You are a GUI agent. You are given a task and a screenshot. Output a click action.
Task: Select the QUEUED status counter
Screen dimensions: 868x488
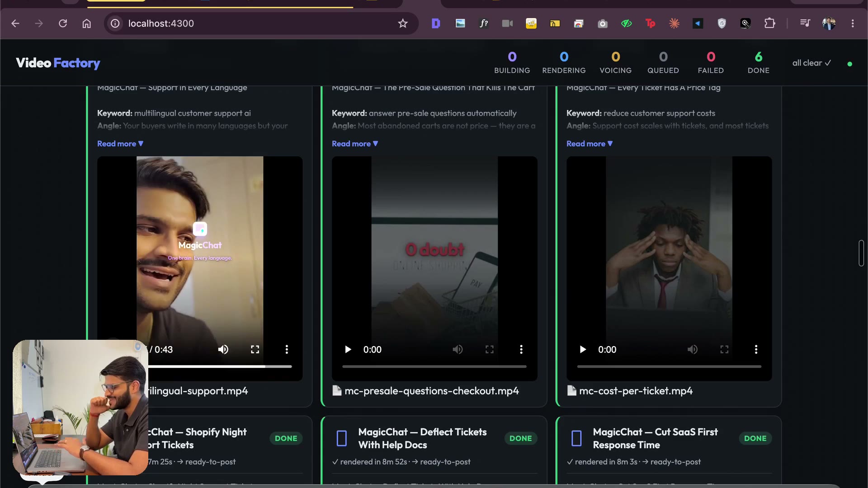(663, 62)
